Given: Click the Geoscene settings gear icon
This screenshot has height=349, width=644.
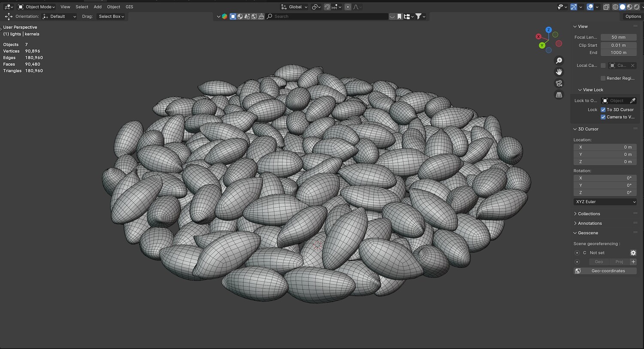Looking at the screenshot, I should [x=633, y=253].
